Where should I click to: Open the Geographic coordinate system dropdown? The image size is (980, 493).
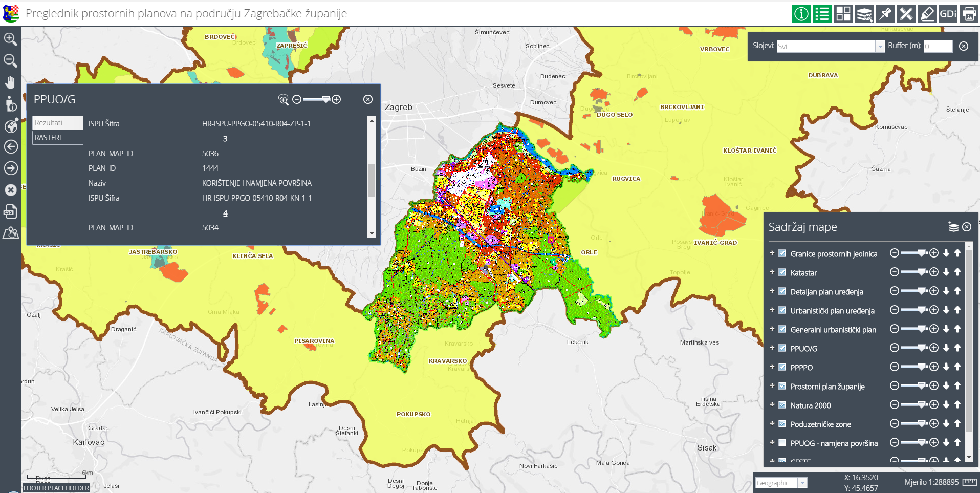pyautogui.click(x=802, y=483)
